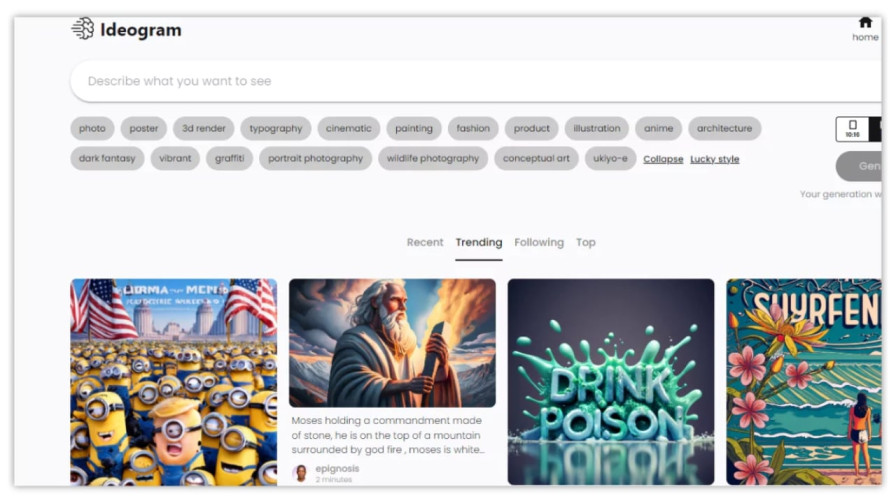Screen dimensions: 896x503
Task: Pick the portrait photography tag
Action: [315, 158]
